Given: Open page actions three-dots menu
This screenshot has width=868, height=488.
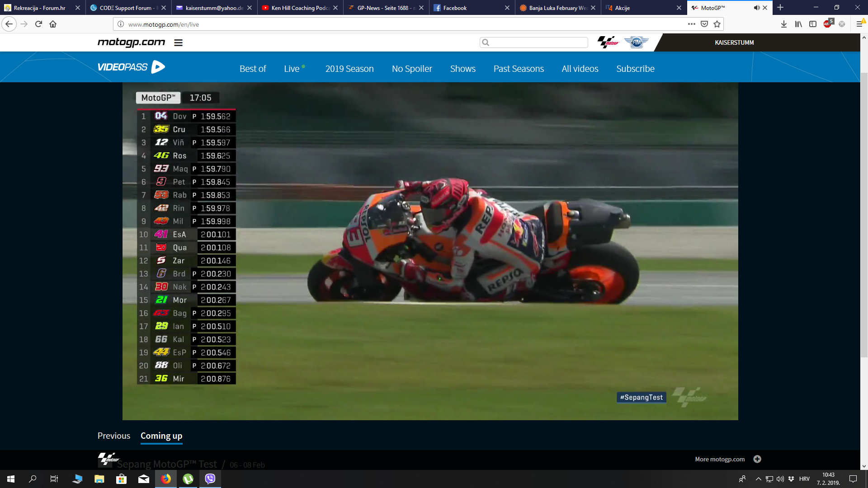Looking at the screenshot, I should [x=691, y=24].
